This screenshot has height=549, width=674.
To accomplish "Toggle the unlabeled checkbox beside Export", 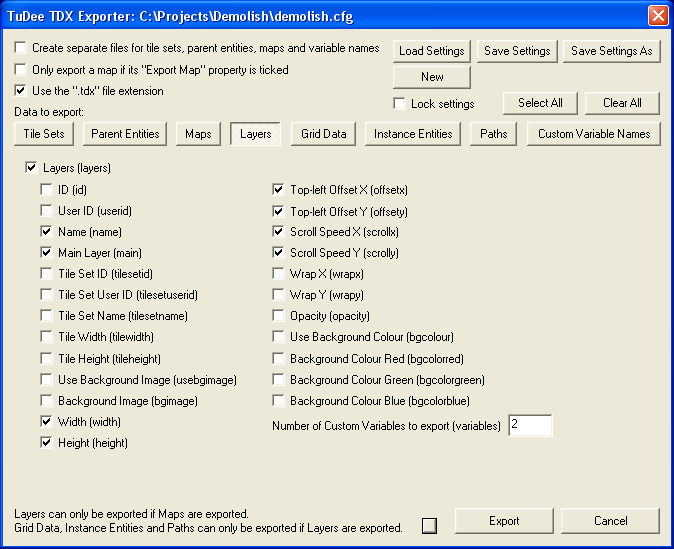I will [429, 525].
